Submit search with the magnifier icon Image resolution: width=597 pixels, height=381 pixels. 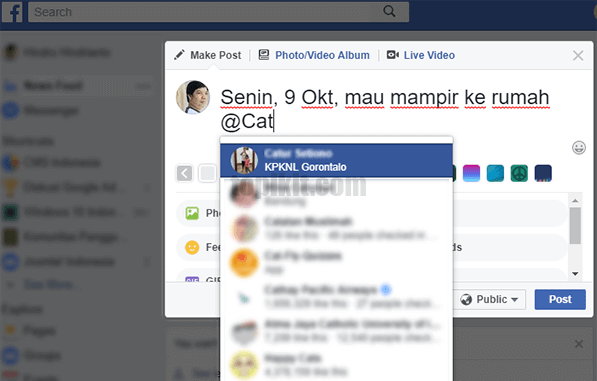coord(389,11)
